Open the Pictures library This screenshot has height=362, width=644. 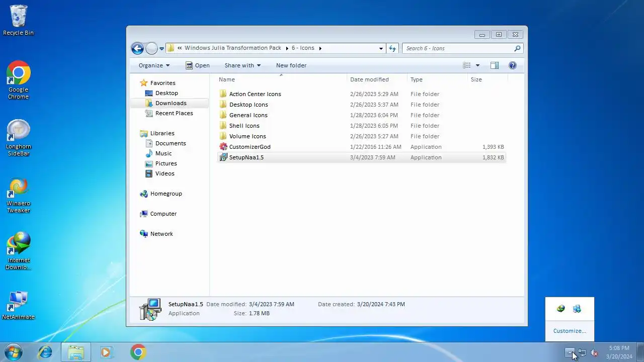point(166,163)
